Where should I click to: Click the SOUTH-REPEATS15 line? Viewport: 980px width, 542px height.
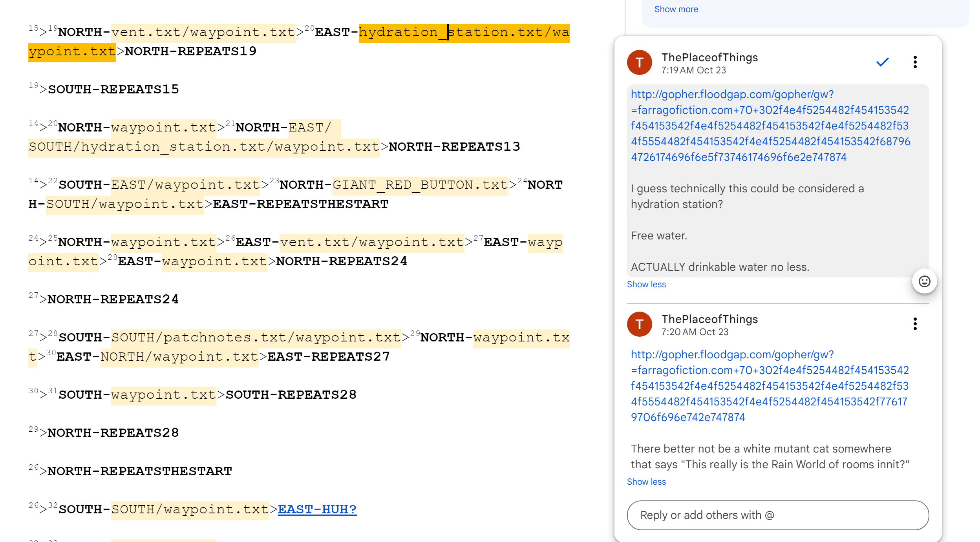click(113, 89)
